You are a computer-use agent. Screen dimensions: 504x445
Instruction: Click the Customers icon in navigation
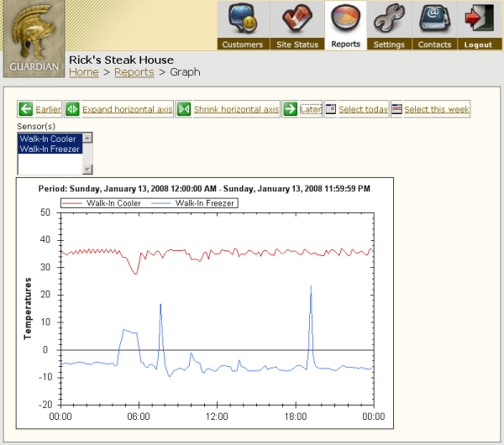pos(242,19)
